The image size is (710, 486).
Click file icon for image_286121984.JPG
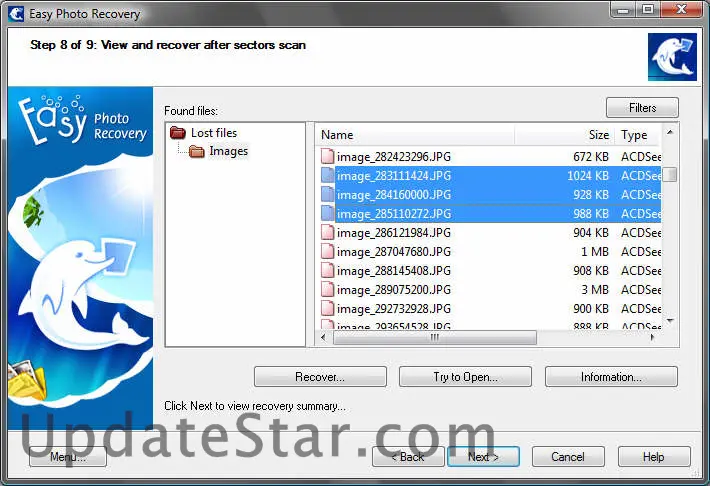(x=327, y=232)
